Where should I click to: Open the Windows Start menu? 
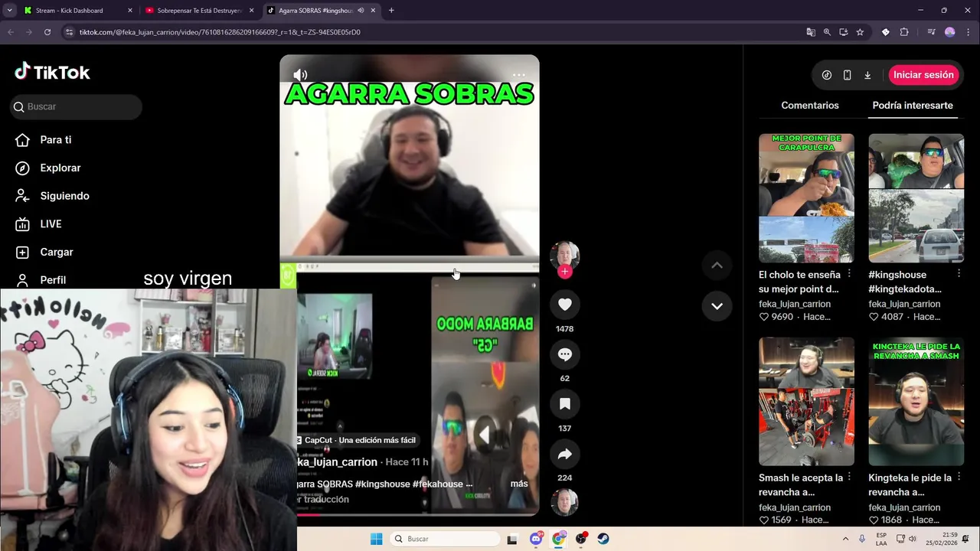[376, 539]
